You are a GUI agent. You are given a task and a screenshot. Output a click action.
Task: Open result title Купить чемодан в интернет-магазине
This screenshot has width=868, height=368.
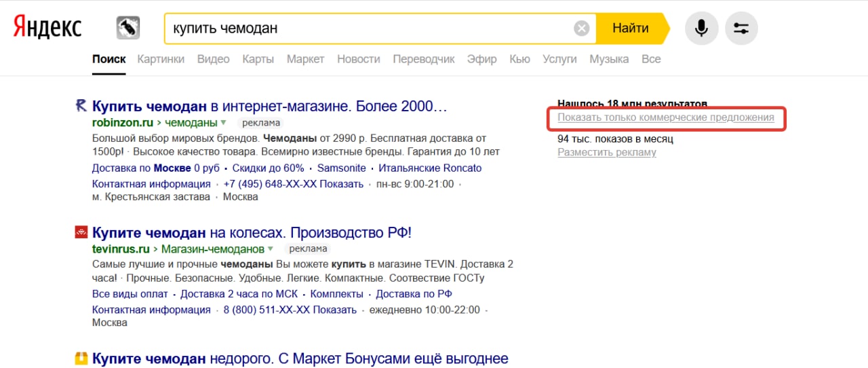point(270,106)
